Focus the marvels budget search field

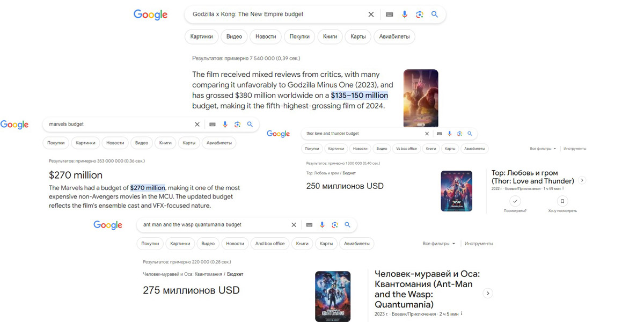118,124
